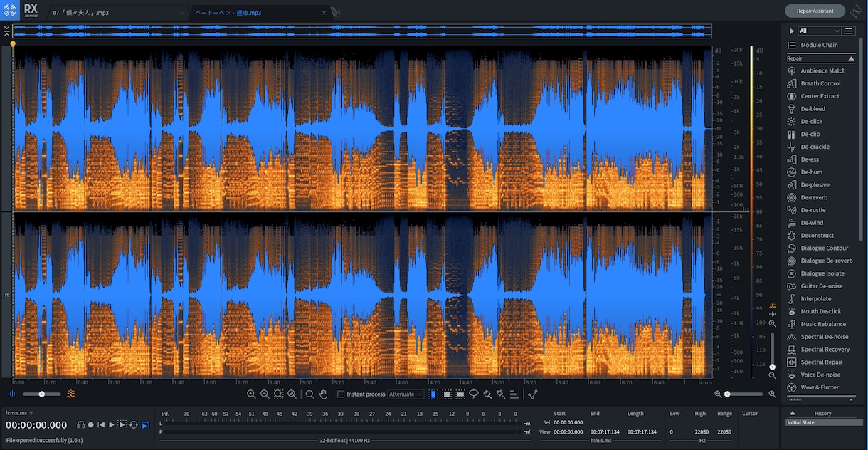
Task: Select the Zoom magnifier tool
Action: pos(309,394)
